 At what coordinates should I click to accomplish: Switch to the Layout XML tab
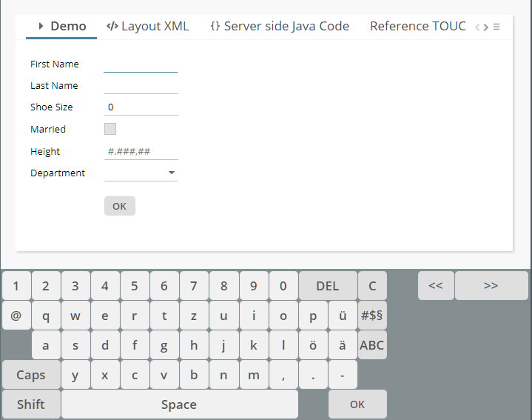tap(148, 27)
